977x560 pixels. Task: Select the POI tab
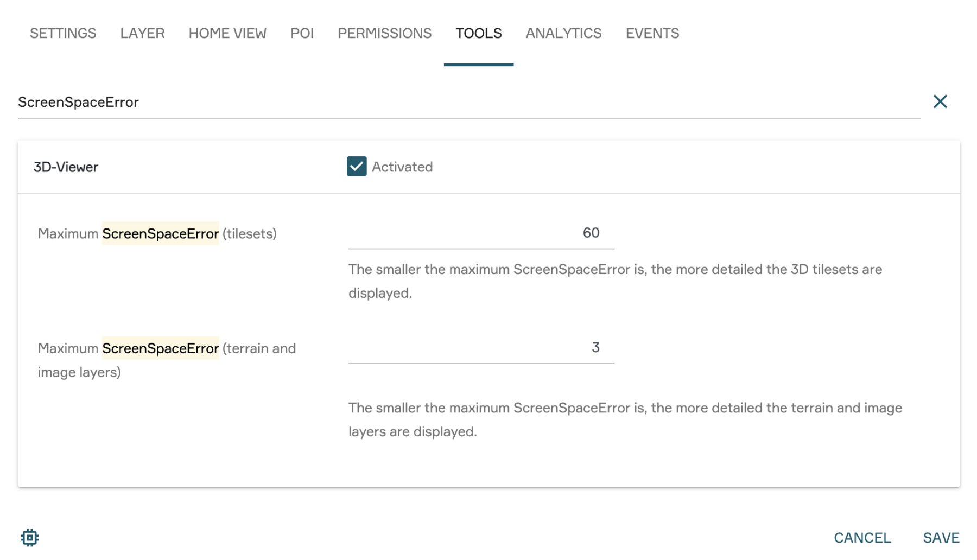[x=302, y=34]
